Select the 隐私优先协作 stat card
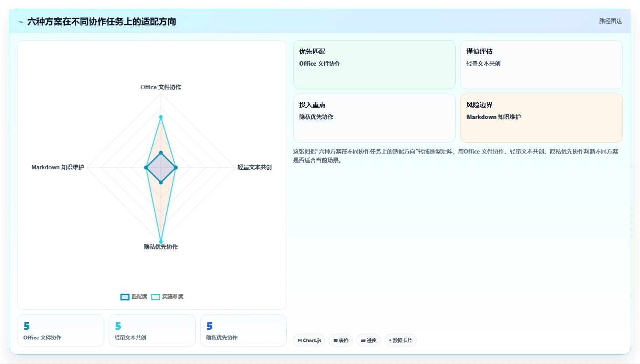 click(243, 330)
